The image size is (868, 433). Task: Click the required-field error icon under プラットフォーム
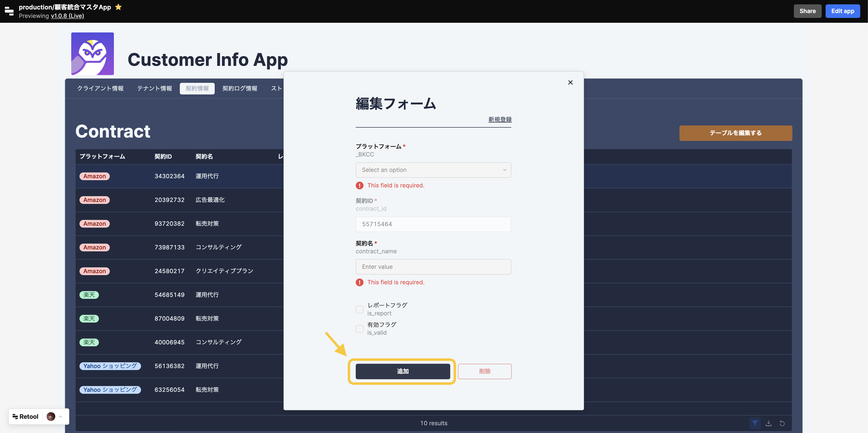360,185
